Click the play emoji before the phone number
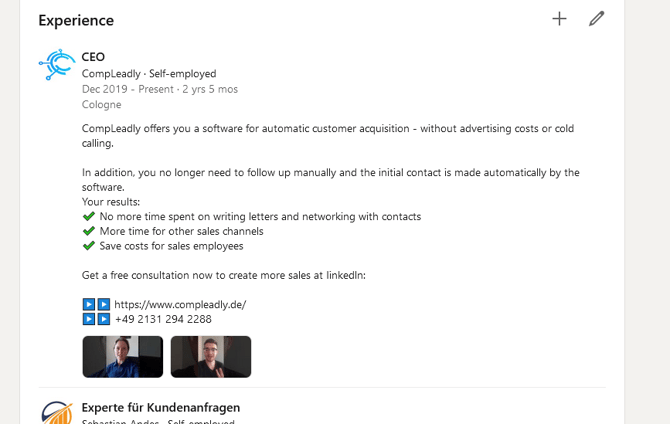 [96, 319]
